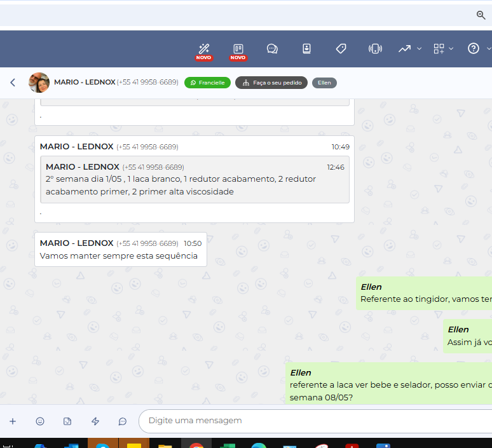Go back using the left chevron arrow

pyautogui.click(x=13, y=83)
